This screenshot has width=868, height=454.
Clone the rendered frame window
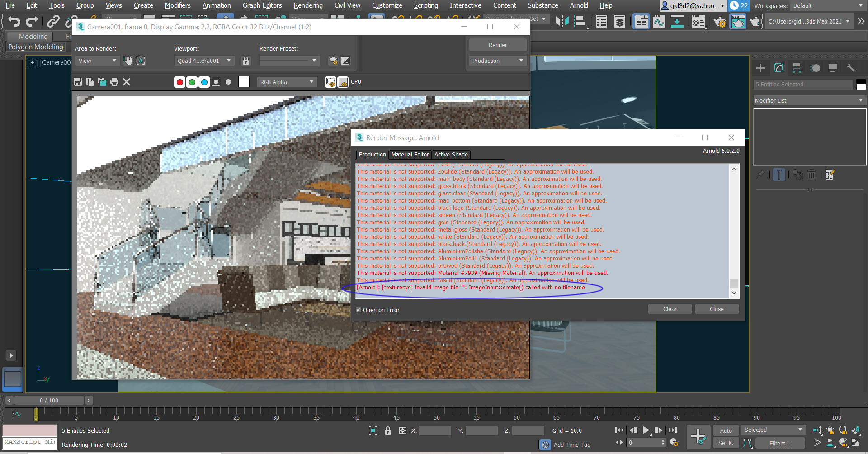(102, 82)
